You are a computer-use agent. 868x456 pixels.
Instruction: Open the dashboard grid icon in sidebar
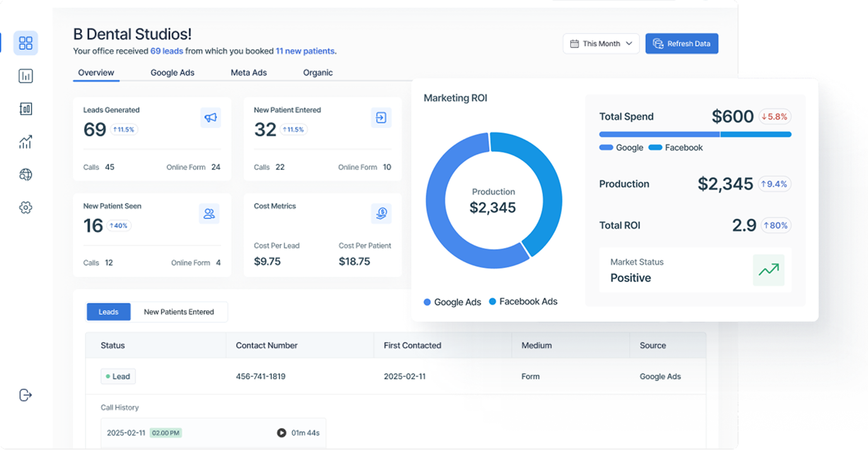[x=26, y=43]
